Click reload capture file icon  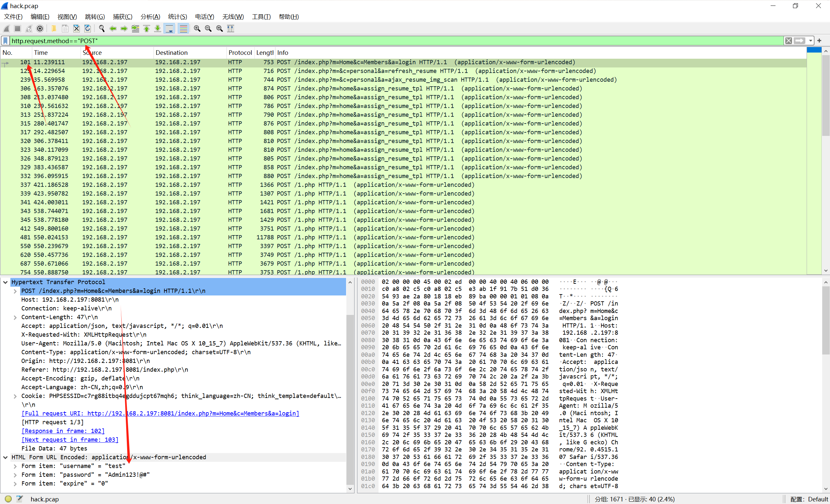point(88,29)
